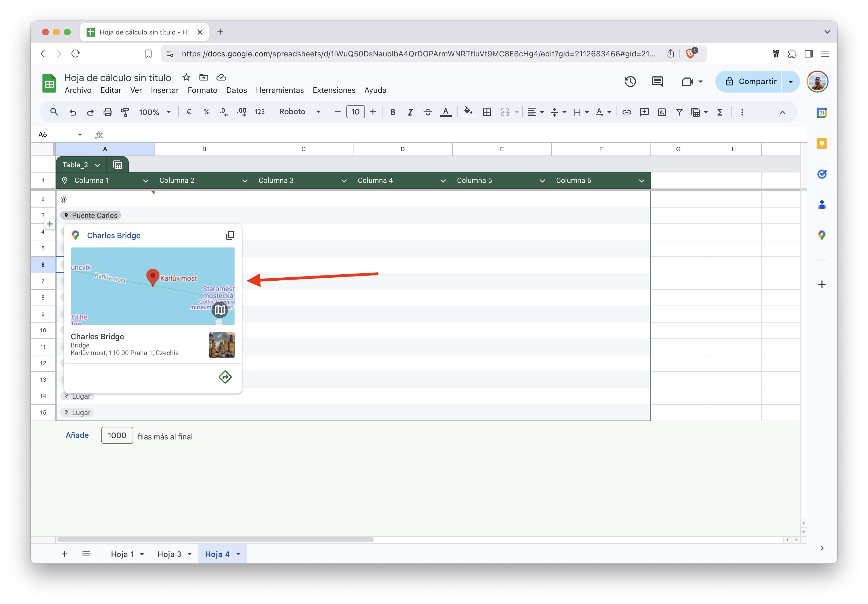This screenshot has height=604, width=868.
Task: Toggle strikethrough formatting
Action: pos(428,112)
